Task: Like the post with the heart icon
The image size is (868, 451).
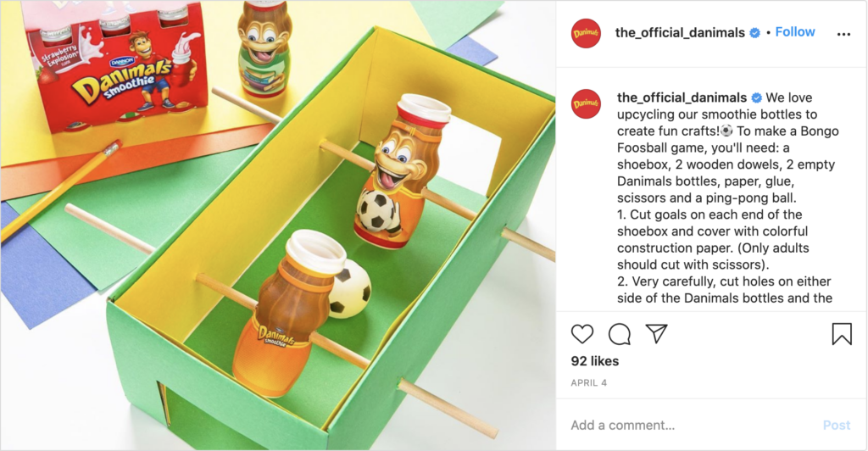Action: [x=581, y=334]
